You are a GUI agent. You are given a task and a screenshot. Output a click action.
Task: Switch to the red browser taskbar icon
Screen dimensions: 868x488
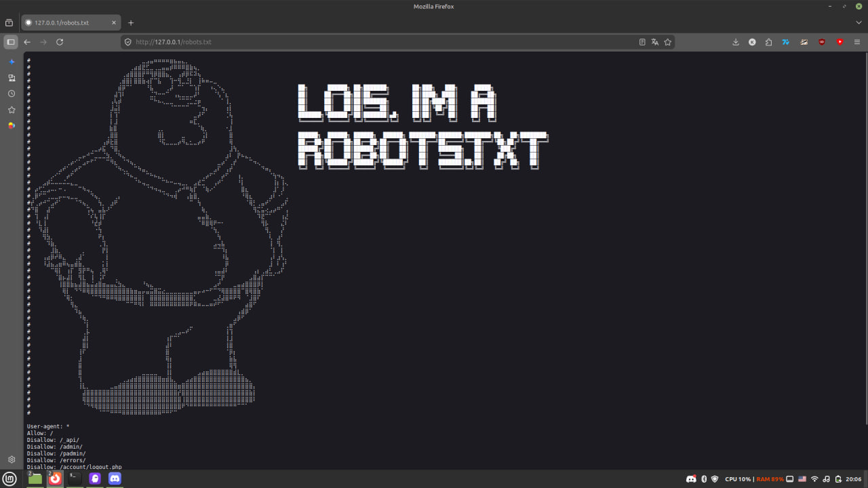tap(55, 479)
